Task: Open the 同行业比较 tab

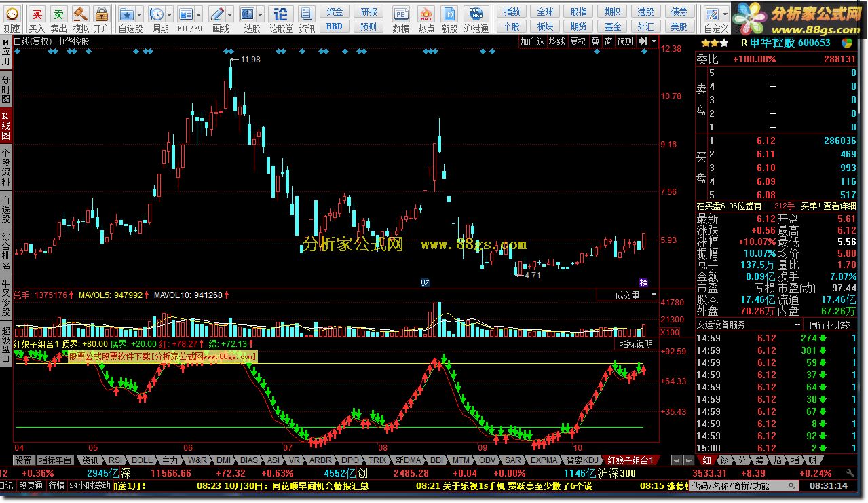Action: [829, 325]
